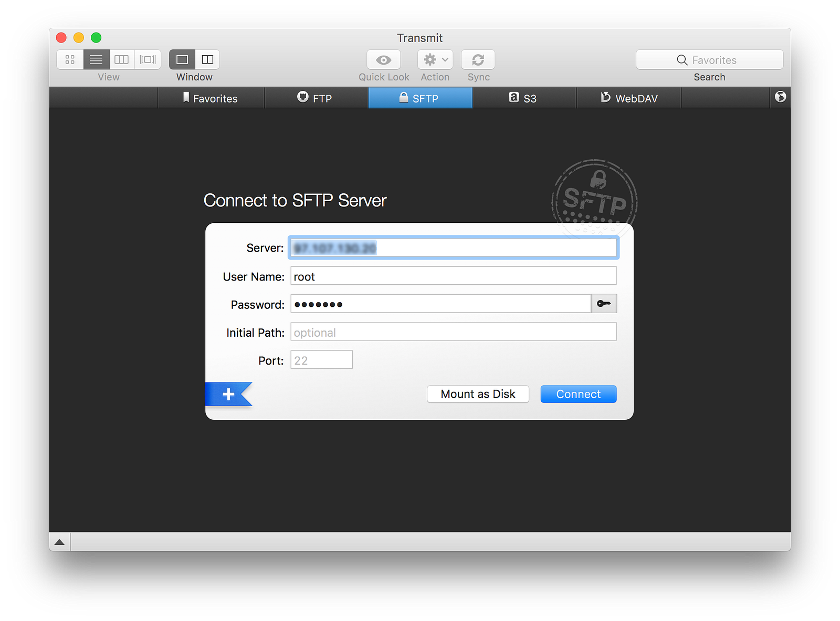Minimize the Transmit window
The width and height of the screenshot is (840, 621).
click(x=79, y=37)
